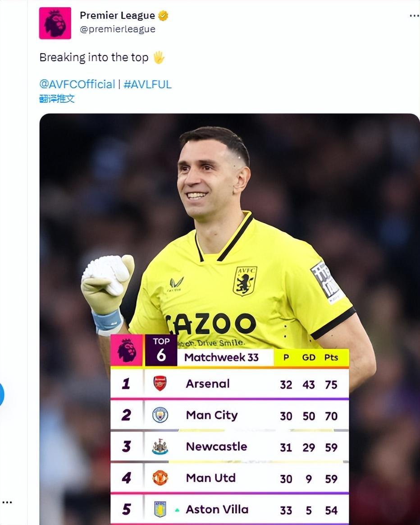Viewport: 420px width, 525px height.
Task: Click the Matchweek 33 label
Action: click(221, 358)
